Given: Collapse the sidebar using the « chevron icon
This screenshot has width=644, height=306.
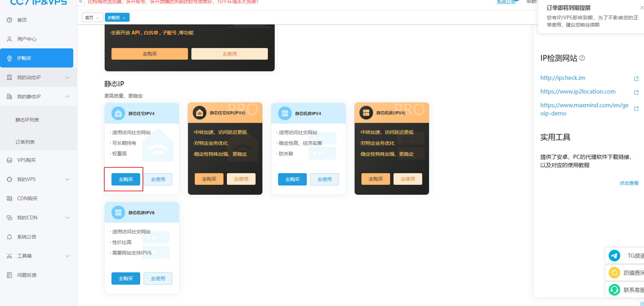Looking at the screenshot, I should (80, 2).
